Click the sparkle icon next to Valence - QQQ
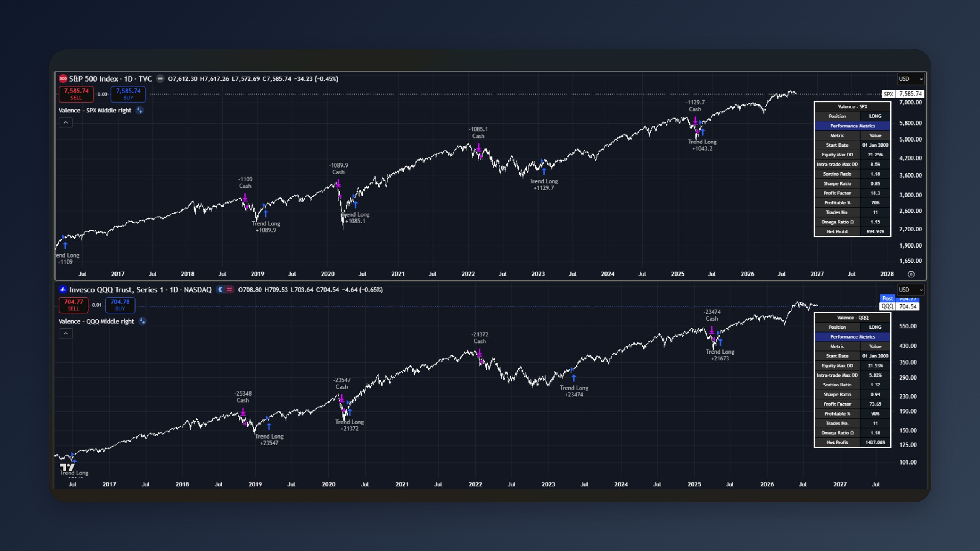This screenshot has height=551, width=980. 142,321
